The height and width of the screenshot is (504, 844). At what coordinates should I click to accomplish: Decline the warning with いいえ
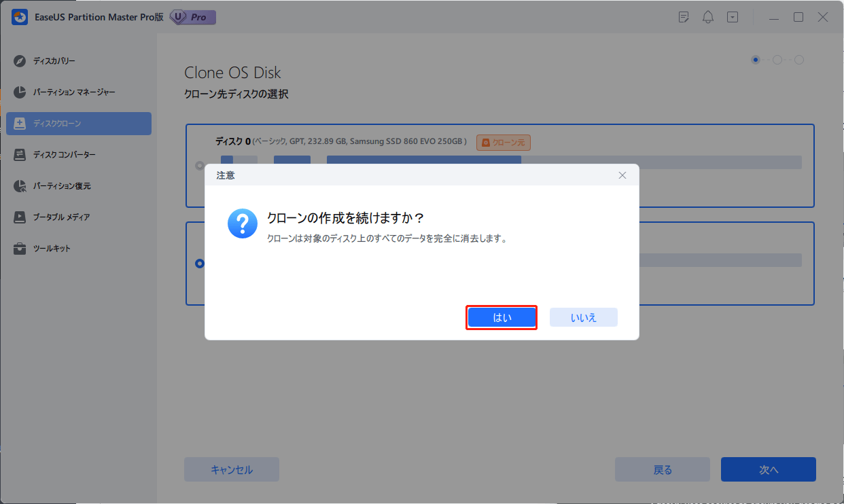583,317
